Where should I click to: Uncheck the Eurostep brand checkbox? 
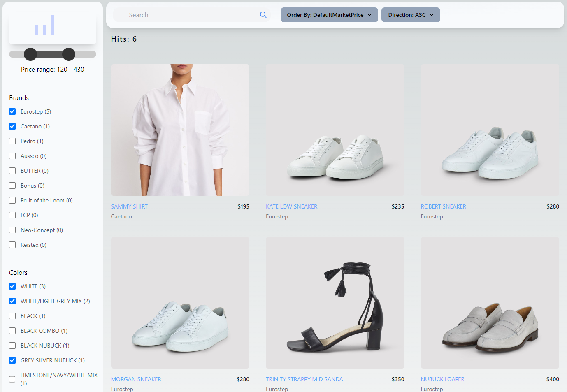tap(12, 111)
